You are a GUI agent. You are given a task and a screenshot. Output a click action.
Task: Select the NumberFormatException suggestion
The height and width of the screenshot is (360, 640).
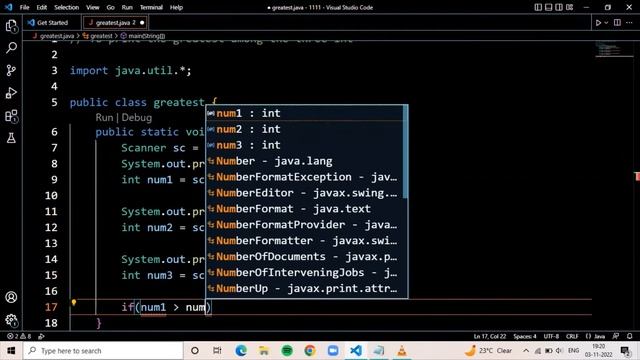tap(304, 177)
